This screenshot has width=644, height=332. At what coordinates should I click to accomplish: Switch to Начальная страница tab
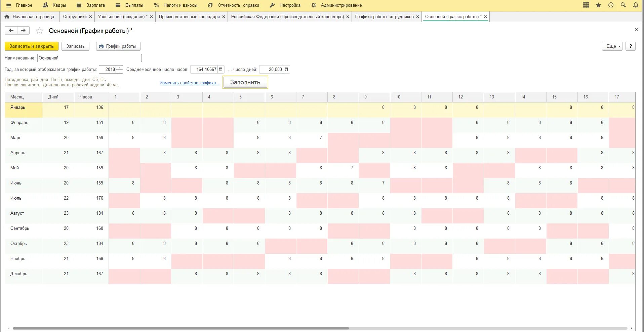30,17
